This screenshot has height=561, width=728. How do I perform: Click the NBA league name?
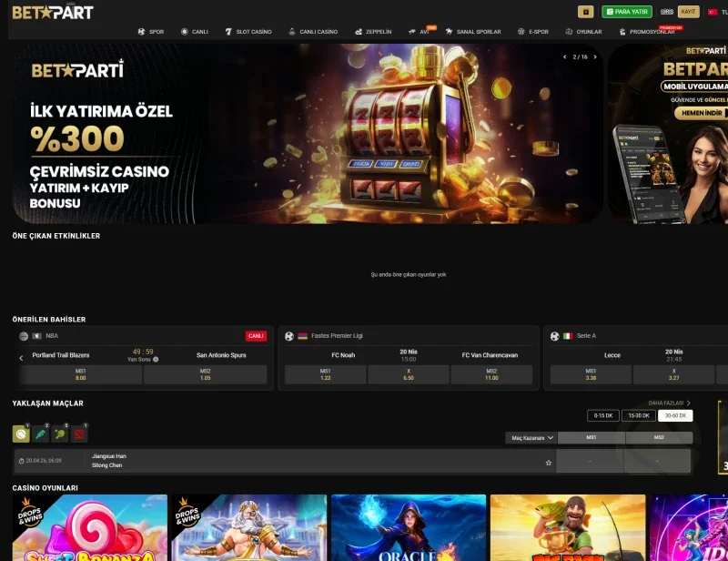coord(52,336)
